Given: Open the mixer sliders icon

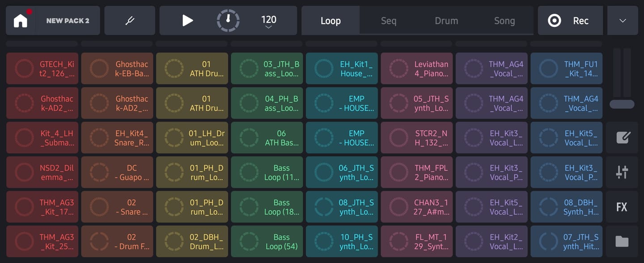Looking at the screenshot, I should click(622, 172).
